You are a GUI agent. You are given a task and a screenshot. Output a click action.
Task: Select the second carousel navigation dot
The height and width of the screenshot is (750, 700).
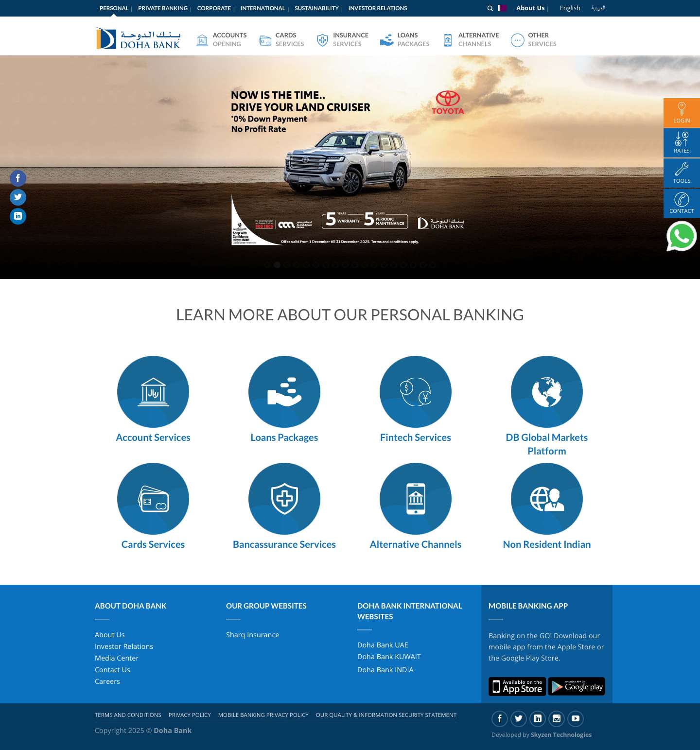[x=278, y=265]
